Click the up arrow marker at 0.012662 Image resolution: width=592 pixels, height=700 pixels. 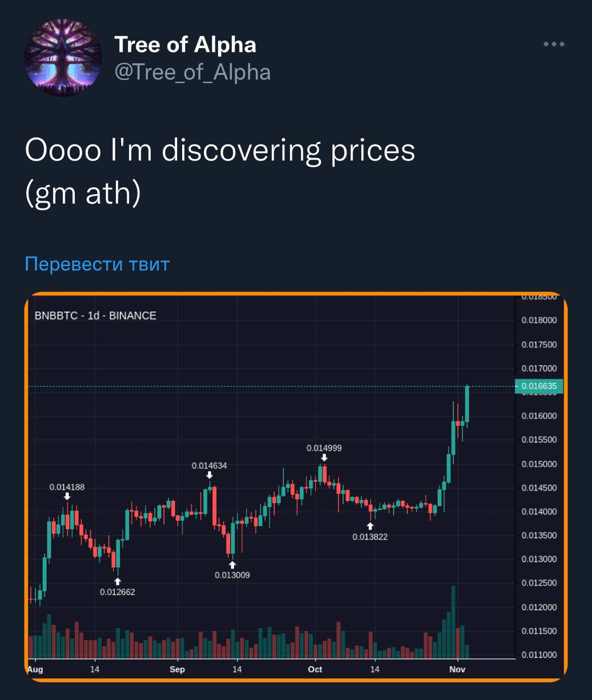click(x=118, y=581)
